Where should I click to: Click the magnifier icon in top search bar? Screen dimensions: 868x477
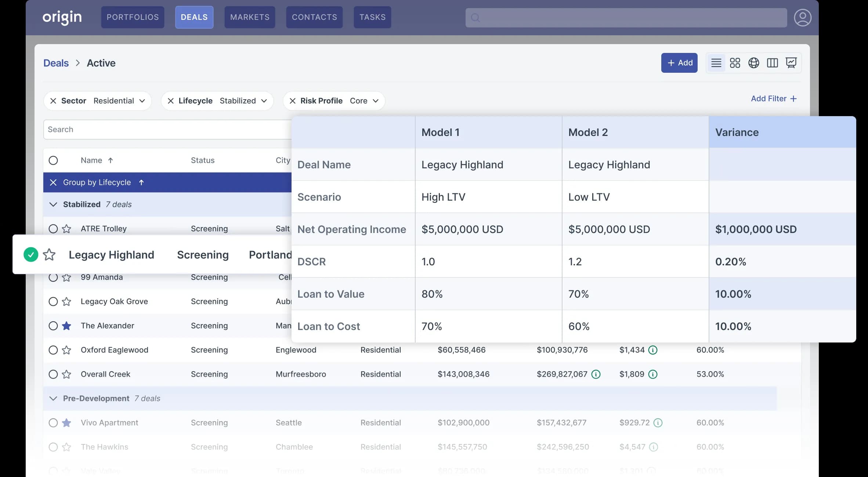click(475, 18)
